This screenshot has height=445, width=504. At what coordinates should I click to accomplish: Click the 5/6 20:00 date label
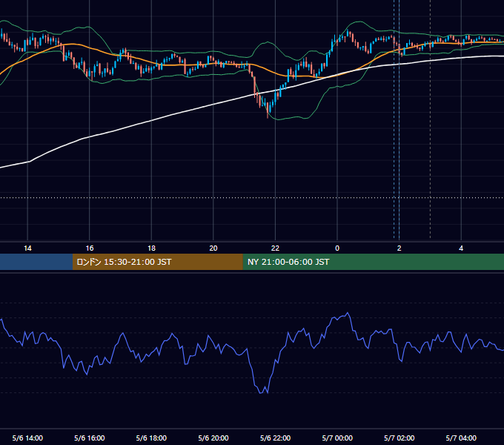(x=213, y=438)
